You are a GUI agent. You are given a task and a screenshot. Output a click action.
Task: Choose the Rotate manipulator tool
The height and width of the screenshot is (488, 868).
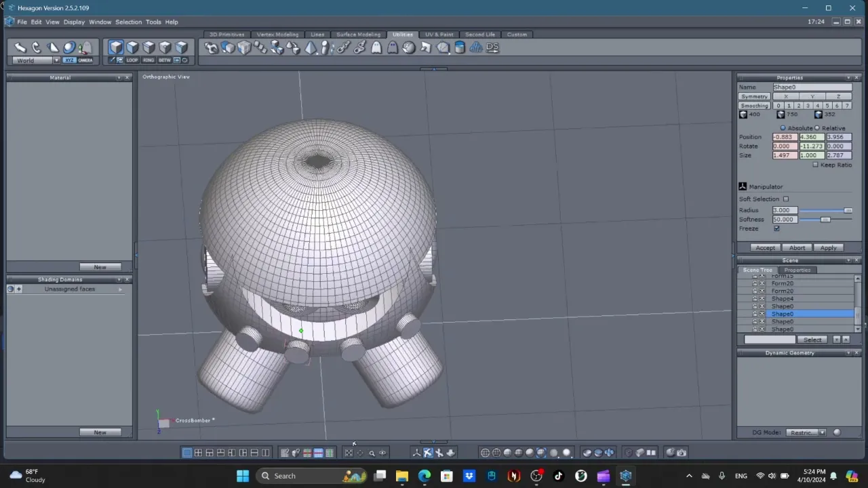37,47
